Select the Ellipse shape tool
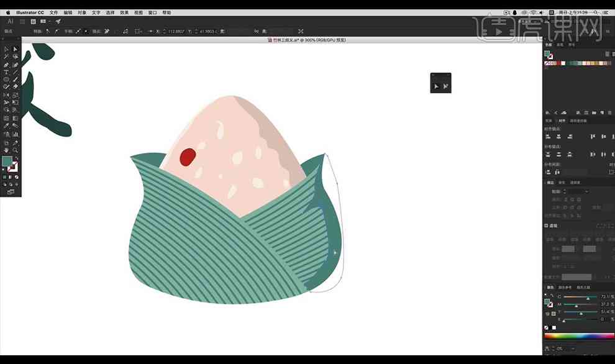615x364 pixels. tap(6, 80)
